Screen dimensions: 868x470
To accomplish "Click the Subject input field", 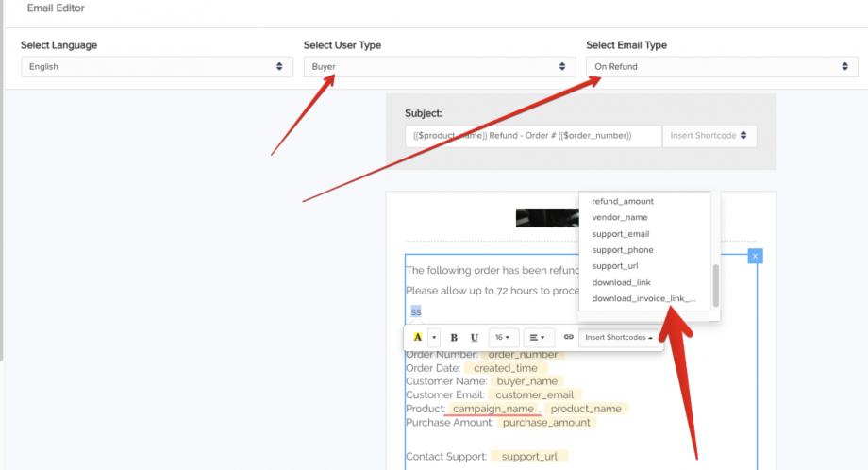I will pyautogui.click(x=533, y=135).
